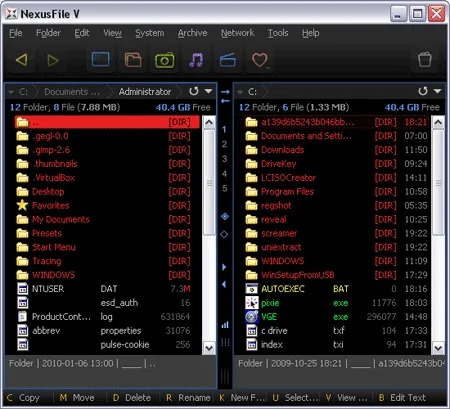Click the left-pointing arrow above divider strip
This screenshot has height=409, width=450.
click(225, 100)
